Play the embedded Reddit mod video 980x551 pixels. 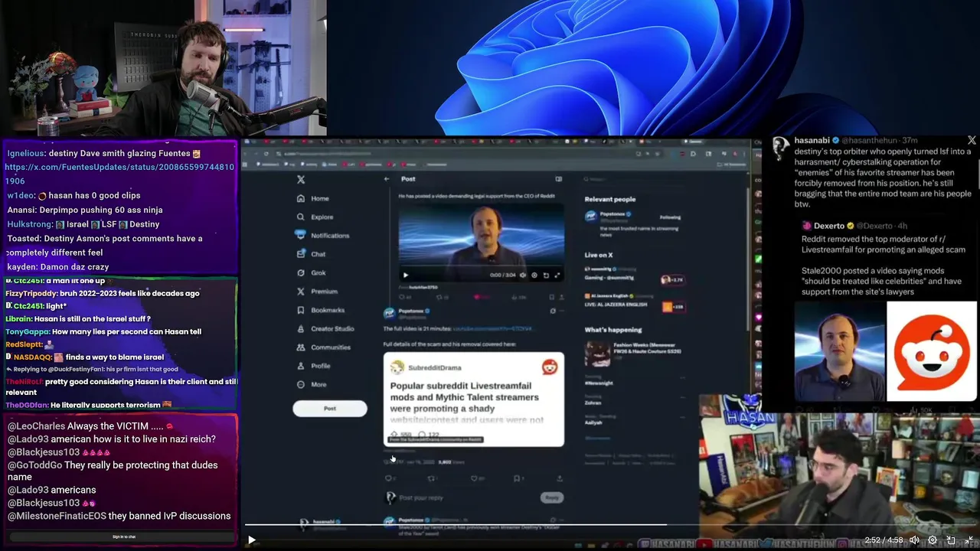tap(406, 275)
